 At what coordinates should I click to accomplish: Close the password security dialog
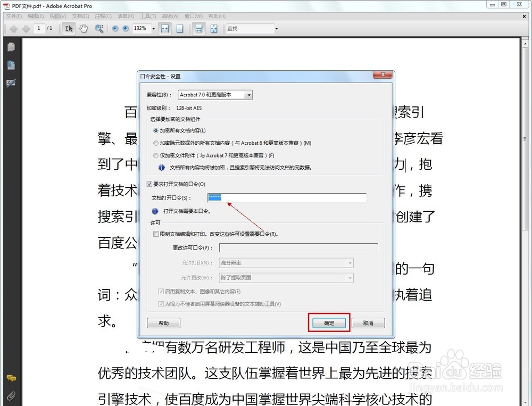click(x=383, y=74)
